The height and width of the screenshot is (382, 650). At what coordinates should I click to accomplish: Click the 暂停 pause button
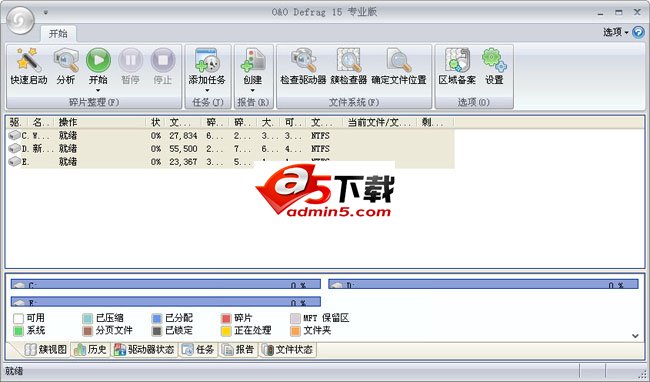(x=131, y=66)
